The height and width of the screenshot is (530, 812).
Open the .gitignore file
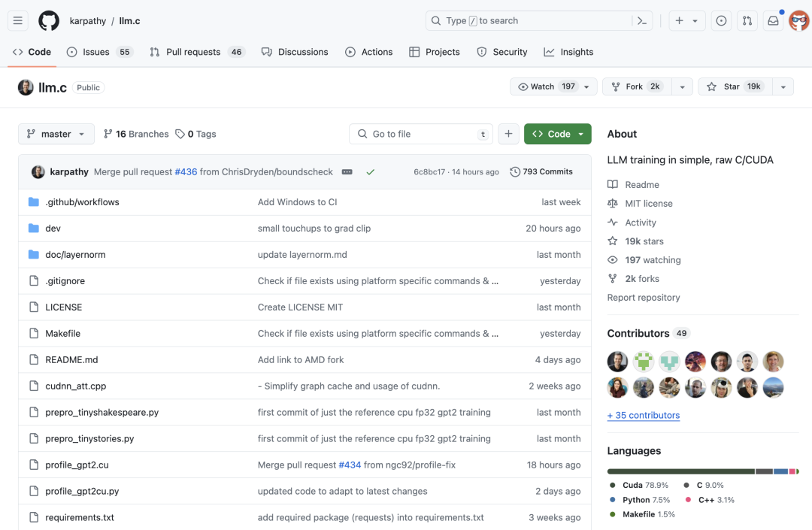pyautogui.click(x=65, y=281)
